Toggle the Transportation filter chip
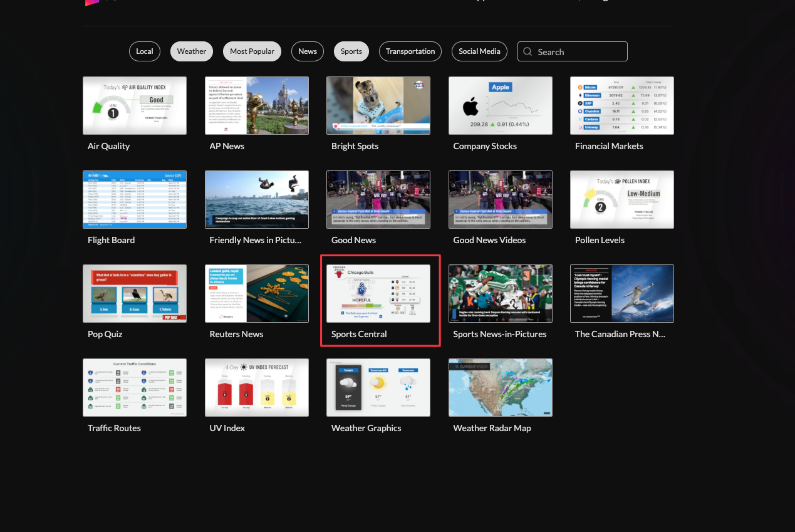 tap(410, 51)
